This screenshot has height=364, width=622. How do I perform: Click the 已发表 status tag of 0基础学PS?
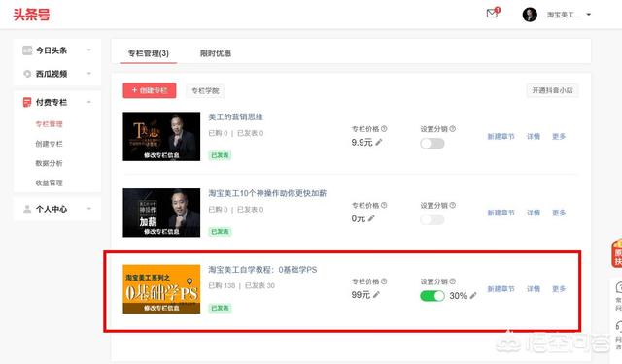tap(220, 308)
